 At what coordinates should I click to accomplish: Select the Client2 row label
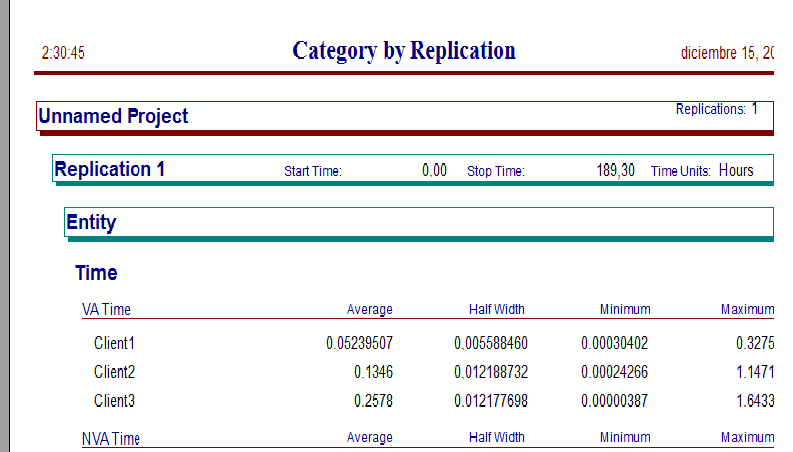114,372
